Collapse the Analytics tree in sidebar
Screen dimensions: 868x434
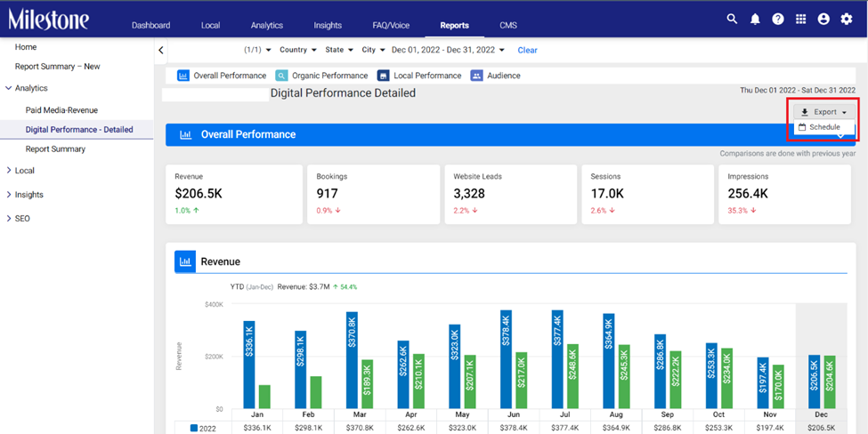[x=9, y=88]
